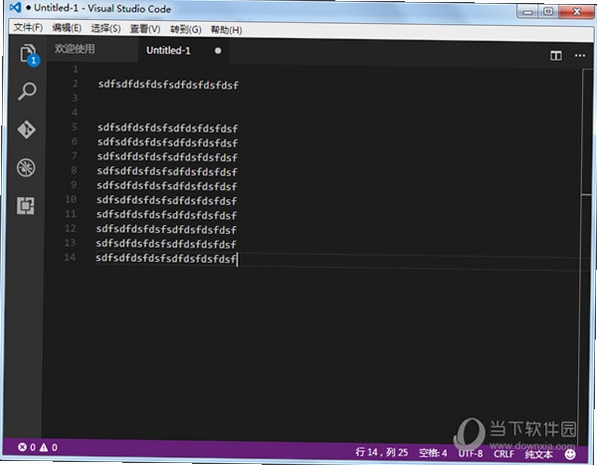Click line number 5 in gutter

click(x=75, y=127)
